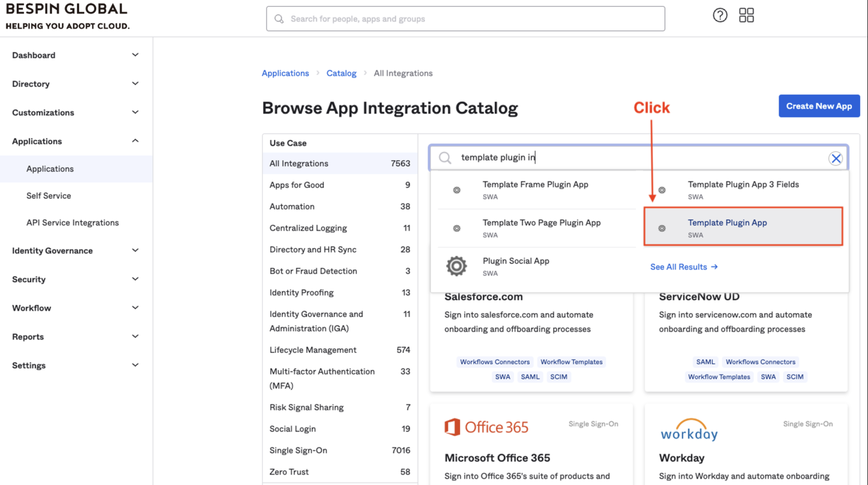This screenshot has height=485, width=868.
Task: Open the apps grid icon
Action: coord(746,16)
